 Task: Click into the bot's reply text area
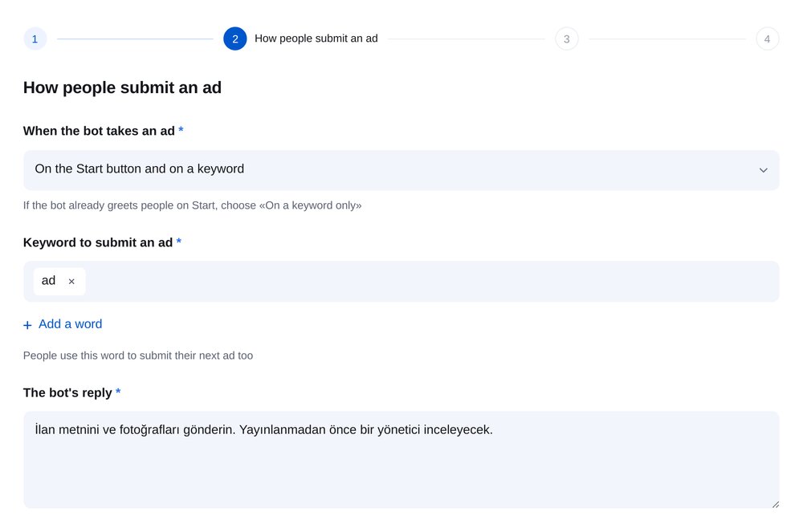(401, 459)
